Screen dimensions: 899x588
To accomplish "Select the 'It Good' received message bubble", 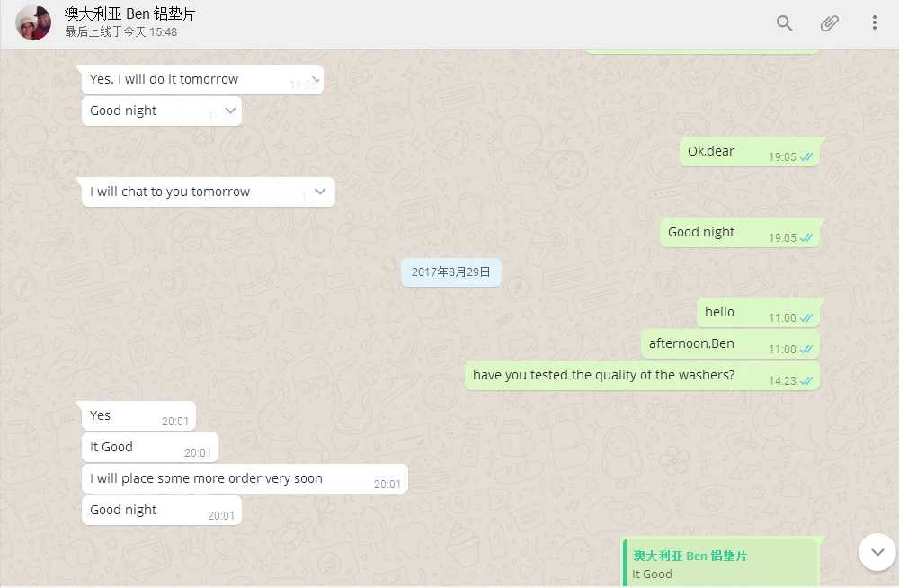I will pyautogui.click(x=150, y=448).
